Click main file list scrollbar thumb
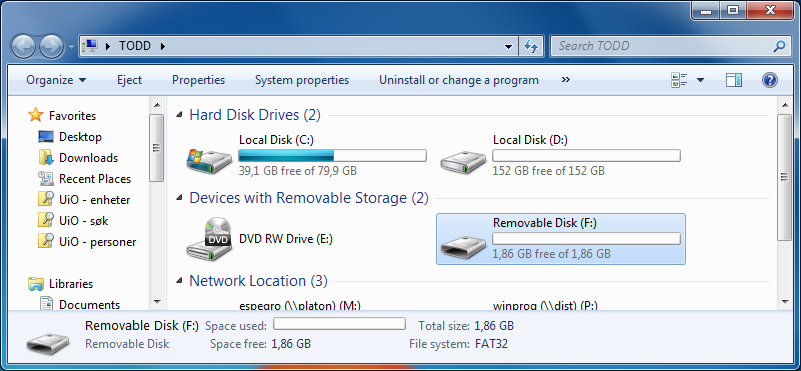 (784, 177)
